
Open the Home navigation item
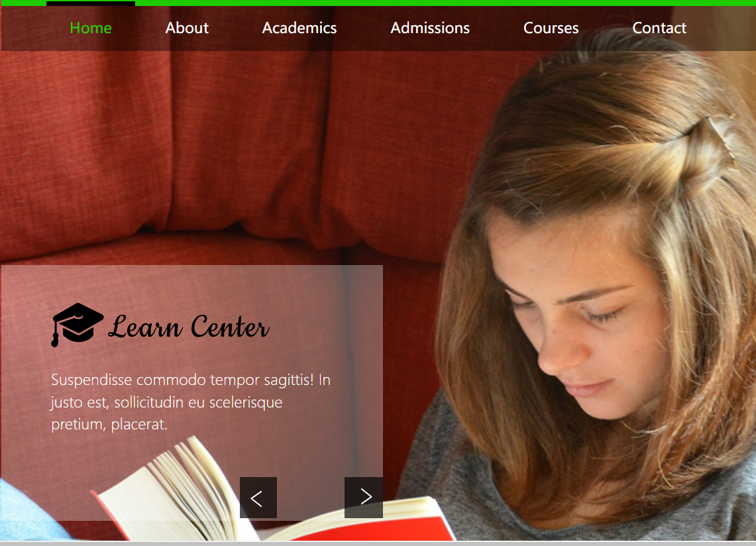click(91, 28)
